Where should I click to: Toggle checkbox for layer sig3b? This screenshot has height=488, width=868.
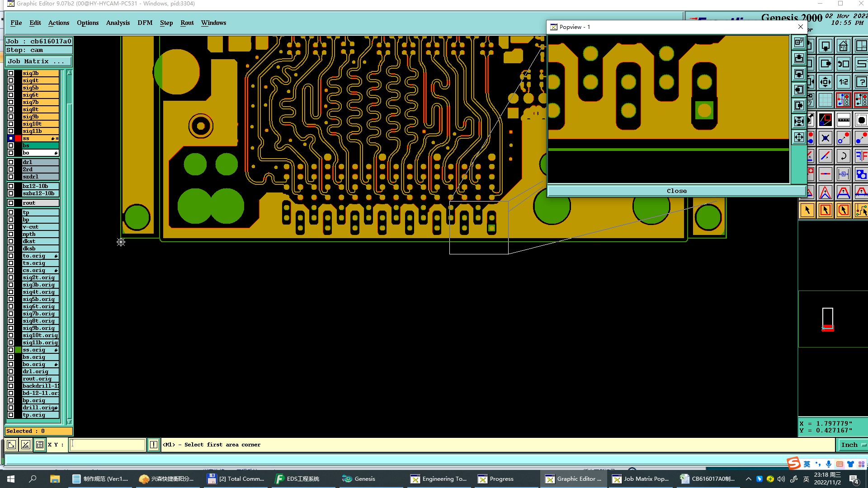(11, 73)
